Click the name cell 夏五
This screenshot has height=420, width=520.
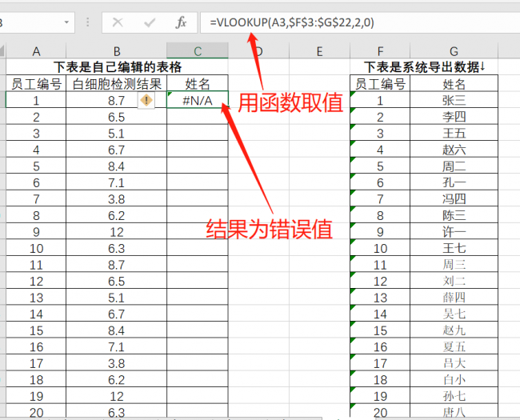tap(454, 346)
